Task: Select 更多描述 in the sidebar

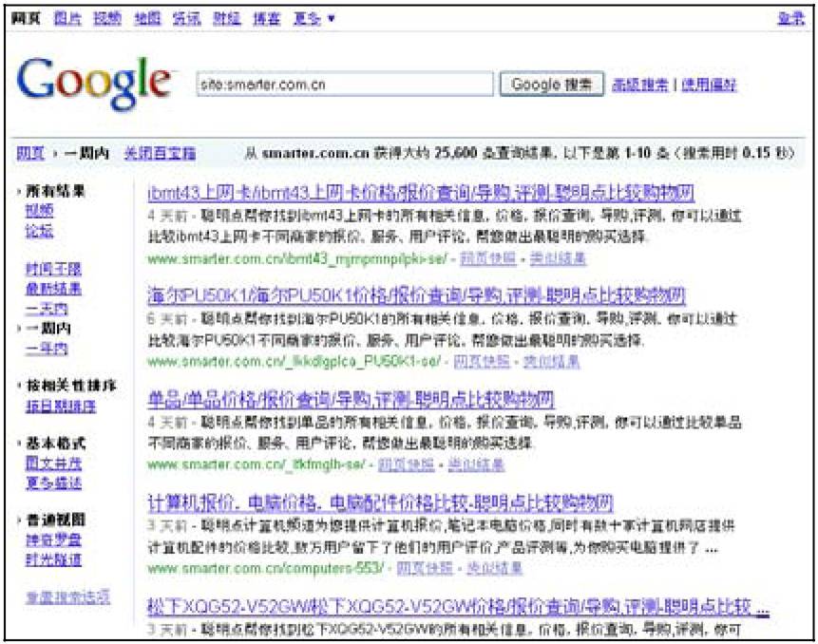Action: (53, 483)
